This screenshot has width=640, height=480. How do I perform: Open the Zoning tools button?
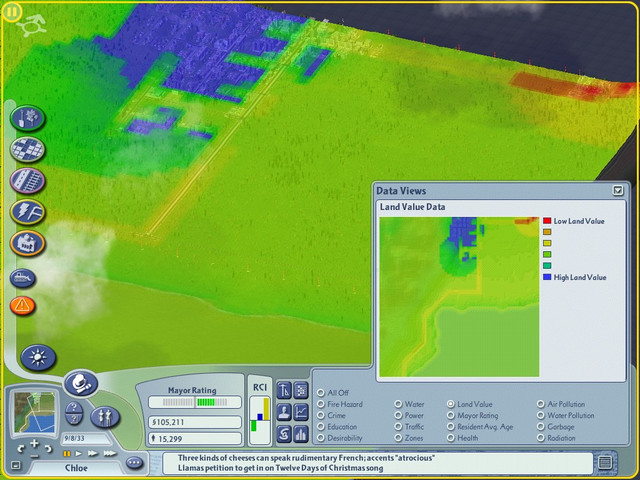pyautogui.click(x=28, y=149)
